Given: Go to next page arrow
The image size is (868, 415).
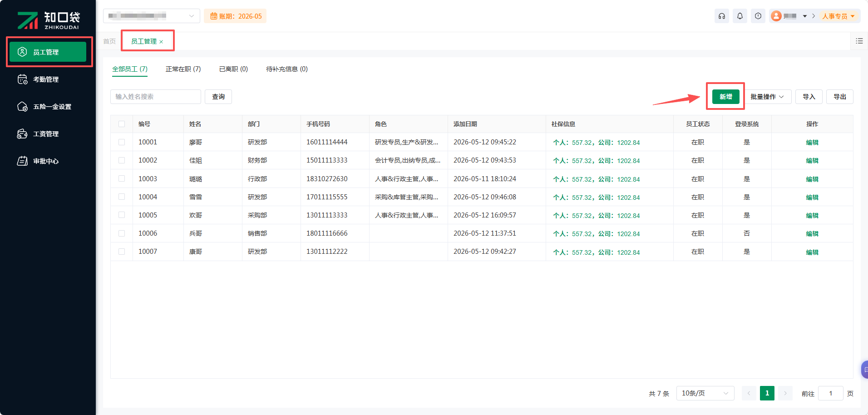Looking at the screenshot, I should point(785,393).
